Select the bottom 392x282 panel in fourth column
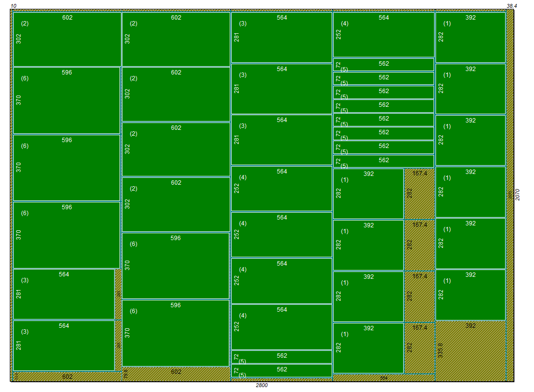 pos(368,348)
